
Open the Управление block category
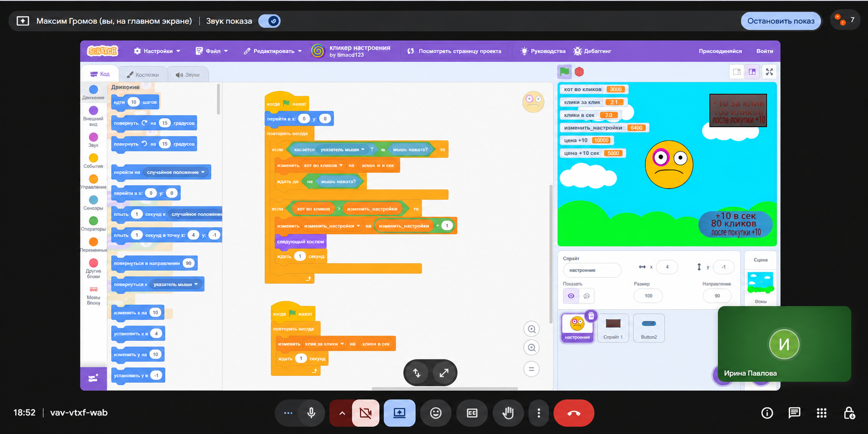pyautogui.click(x=94, y=182)
